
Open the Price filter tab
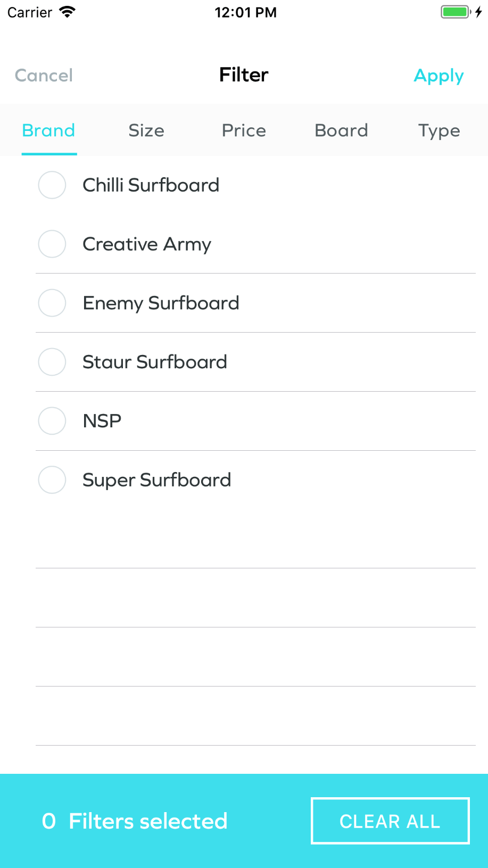[x=244, y=130]
